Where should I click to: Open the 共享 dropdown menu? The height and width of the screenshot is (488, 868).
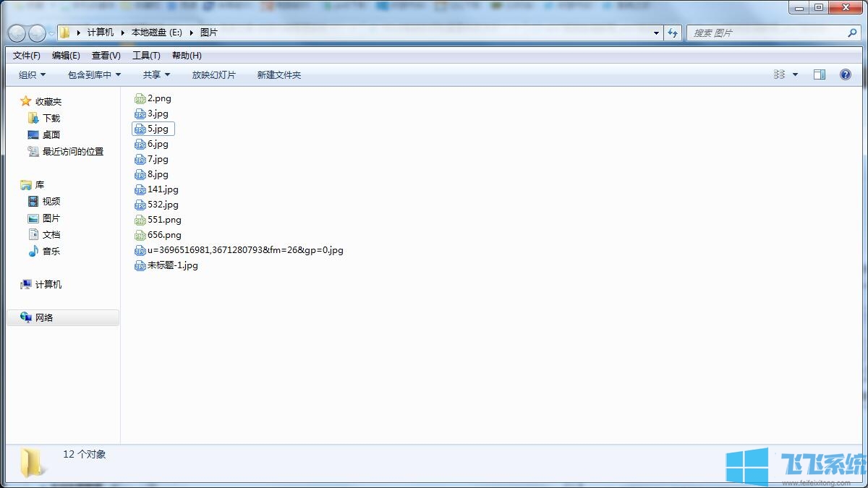coord(156,74)
